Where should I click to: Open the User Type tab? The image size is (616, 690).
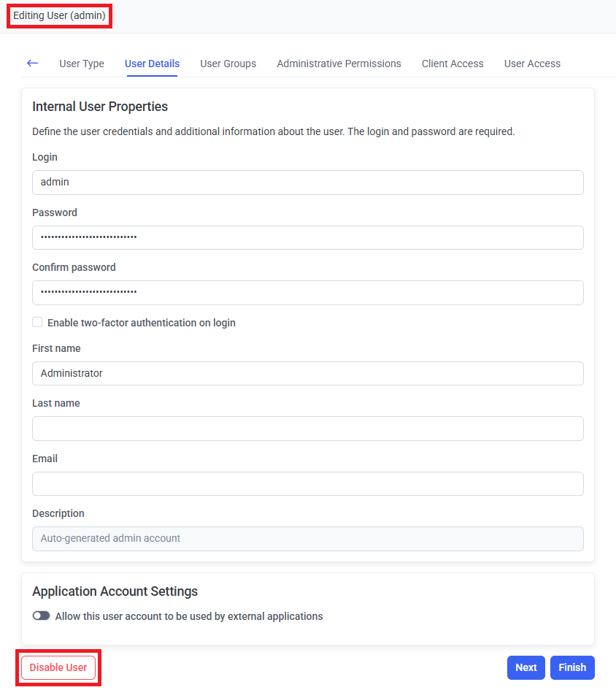pos(82,64)
